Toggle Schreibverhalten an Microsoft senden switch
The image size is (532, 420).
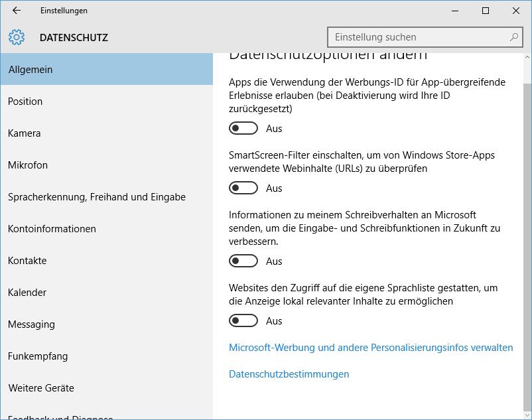click(243, 261)
